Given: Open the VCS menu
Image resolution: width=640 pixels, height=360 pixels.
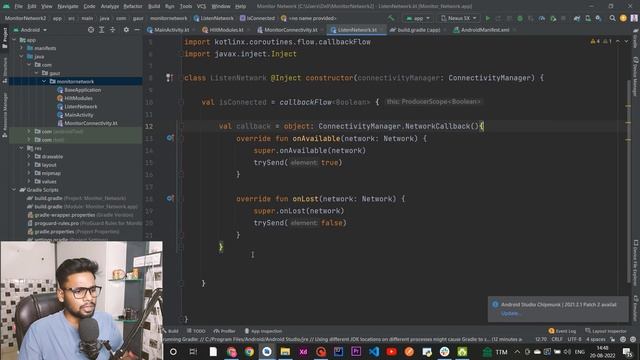Looking at the screenshot, I should [201, 6].
